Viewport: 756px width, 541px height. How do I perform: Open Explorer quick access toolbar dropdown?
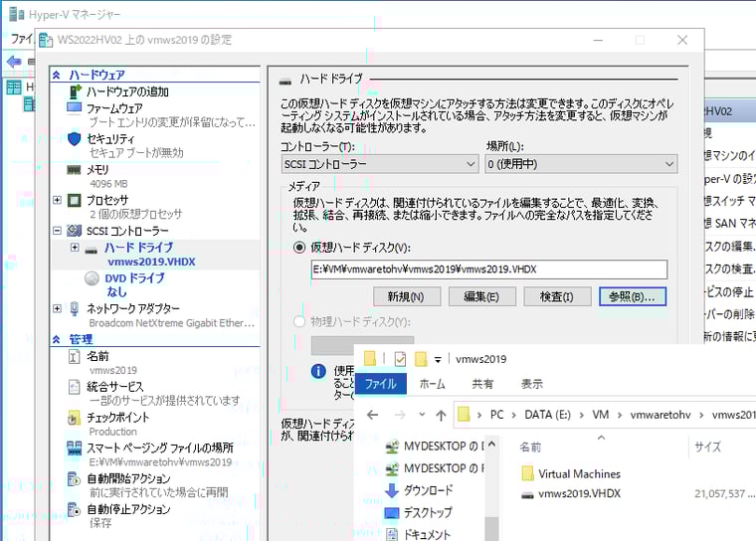pos(438,360)
